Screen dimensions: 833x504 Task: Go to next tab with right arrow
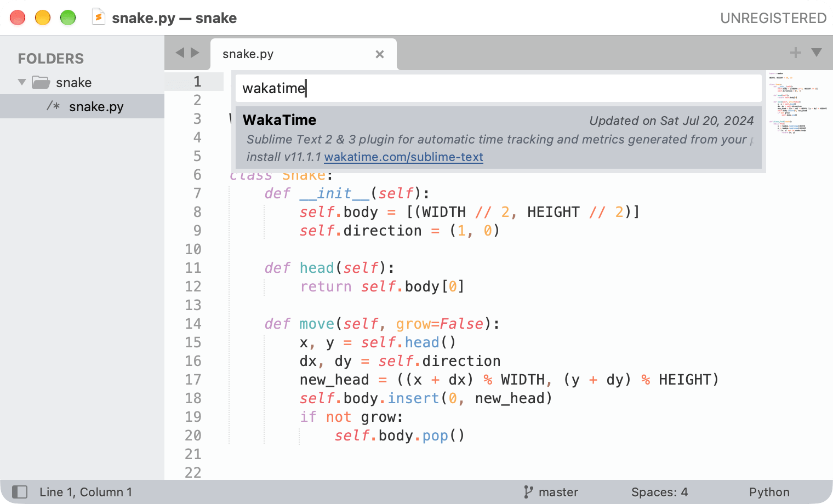[195, 53]
